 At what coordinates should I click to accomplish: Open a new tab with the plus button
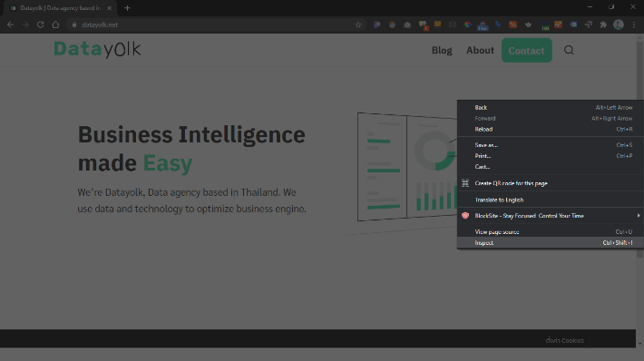127,8
